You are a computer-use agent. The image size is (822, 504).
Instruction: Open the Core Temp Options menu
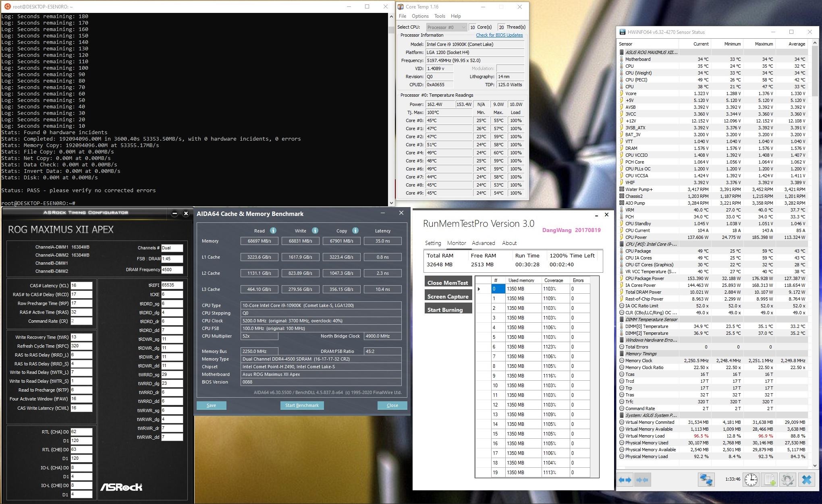point(420,16)
